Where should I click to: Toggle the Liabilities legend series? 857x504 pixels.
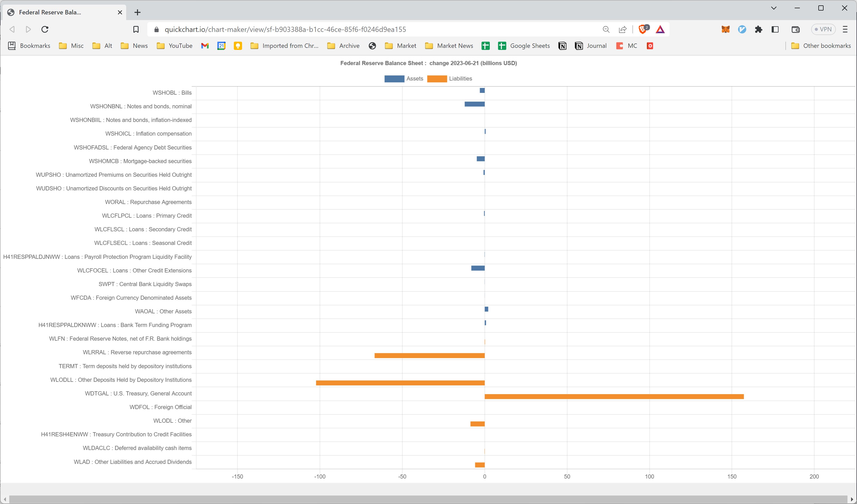pos(449,78)
